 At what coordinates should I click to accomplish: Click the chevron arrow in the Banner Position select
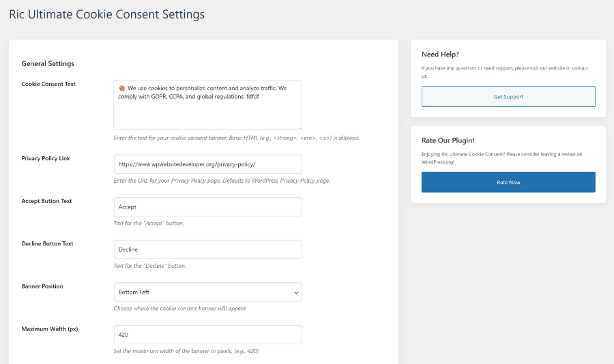point(296,292)
